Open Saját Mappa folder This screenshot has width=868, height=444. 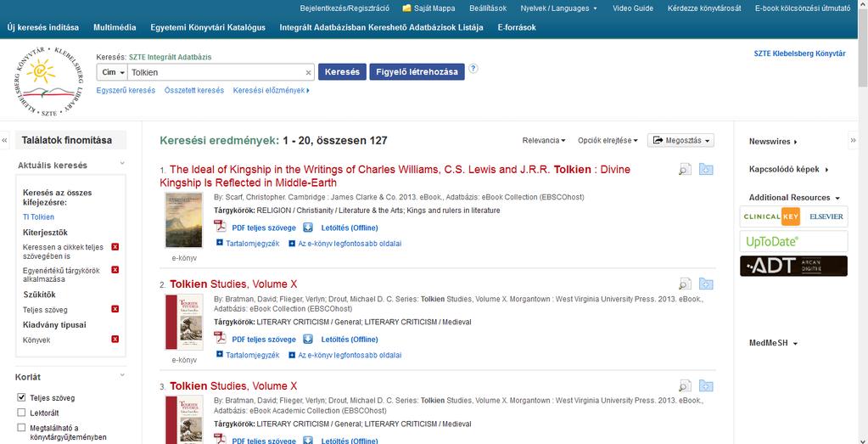[428, 8]
